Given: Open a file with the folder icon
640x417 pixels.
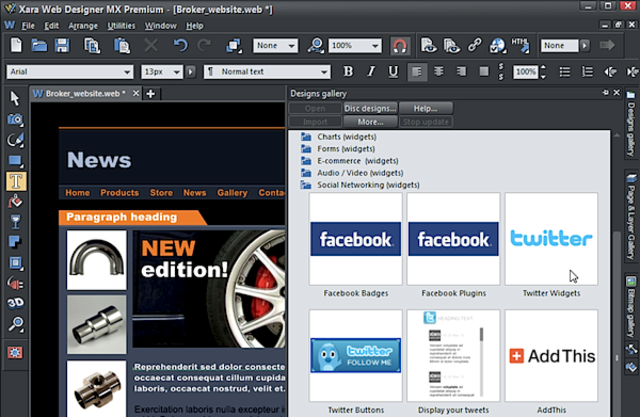Looking at the screenshot, I should tap(39, 45).
